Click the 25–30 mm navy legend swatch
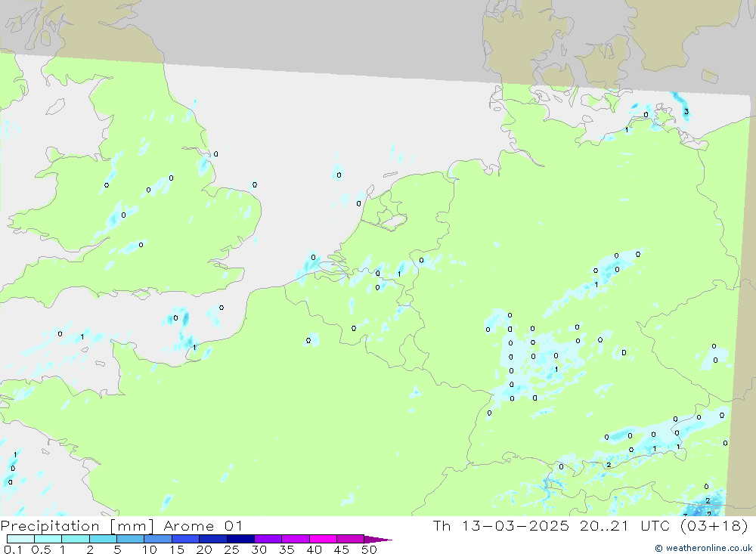 pyautogui.click(x=240, y=539)
